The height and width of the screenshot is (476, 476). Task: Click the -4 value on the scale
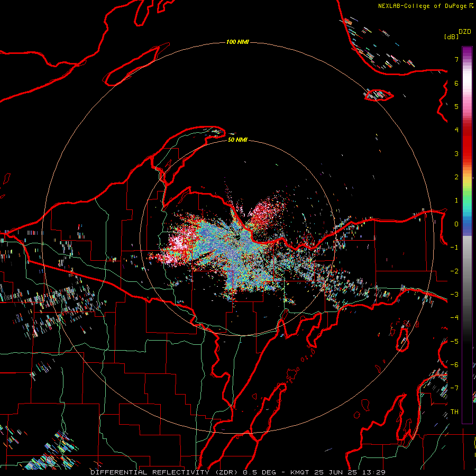(x=454, y=318)
